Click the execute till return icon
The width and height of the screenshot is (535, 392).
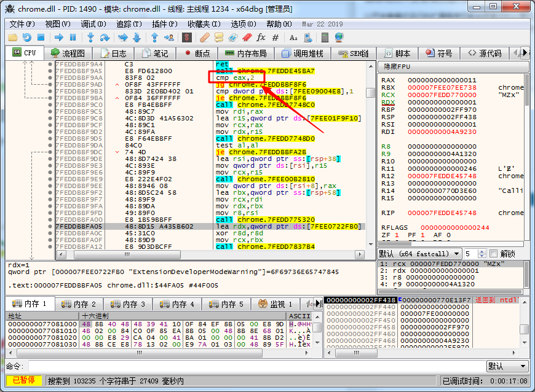(154, 37)
